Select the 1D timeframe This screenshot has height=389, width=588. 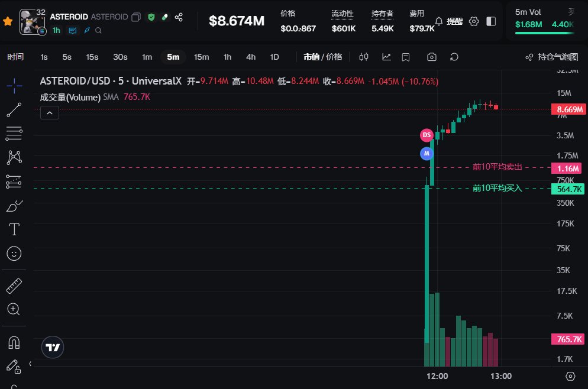[274, 57]
